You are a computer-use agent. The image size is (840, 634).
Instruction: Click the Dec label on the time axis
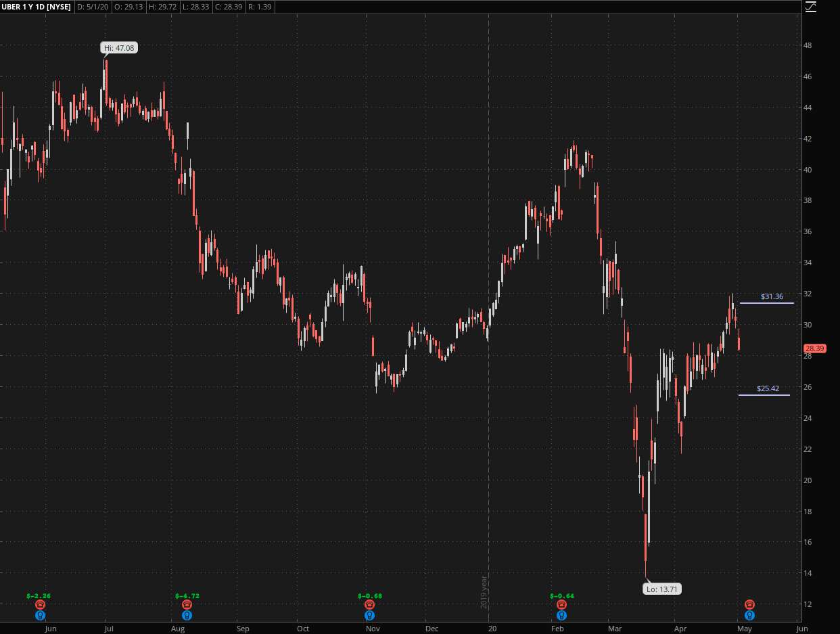(x=431, y=629)
